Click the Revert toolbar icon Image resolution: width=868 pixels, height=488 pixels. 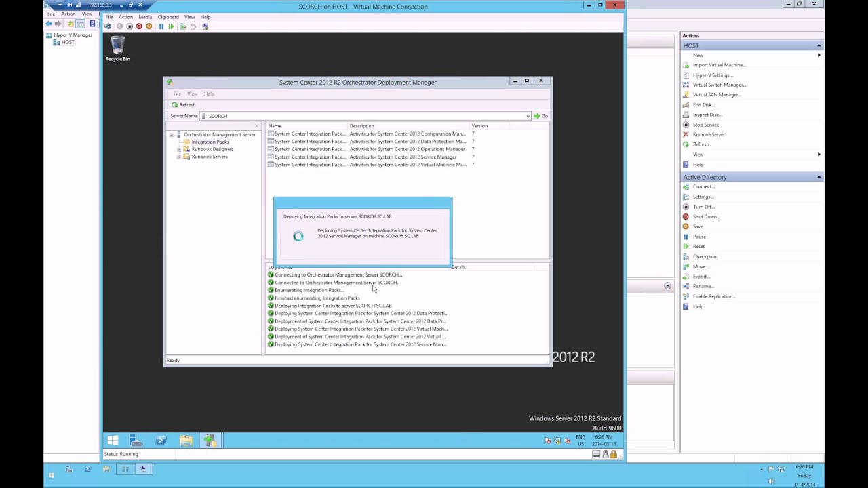click(x=193, y=26)
